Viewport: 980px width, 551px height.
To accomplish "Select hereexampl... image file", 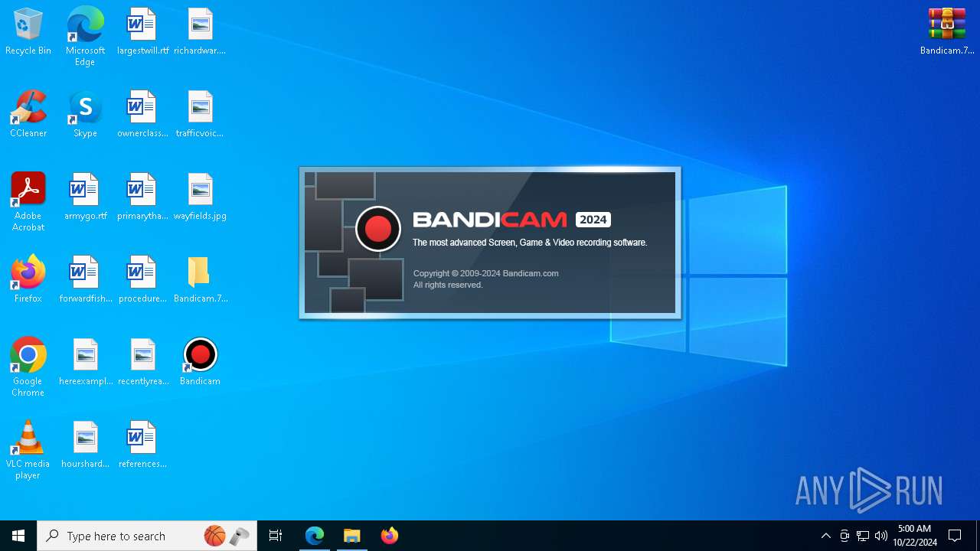I will click(85, 363).
